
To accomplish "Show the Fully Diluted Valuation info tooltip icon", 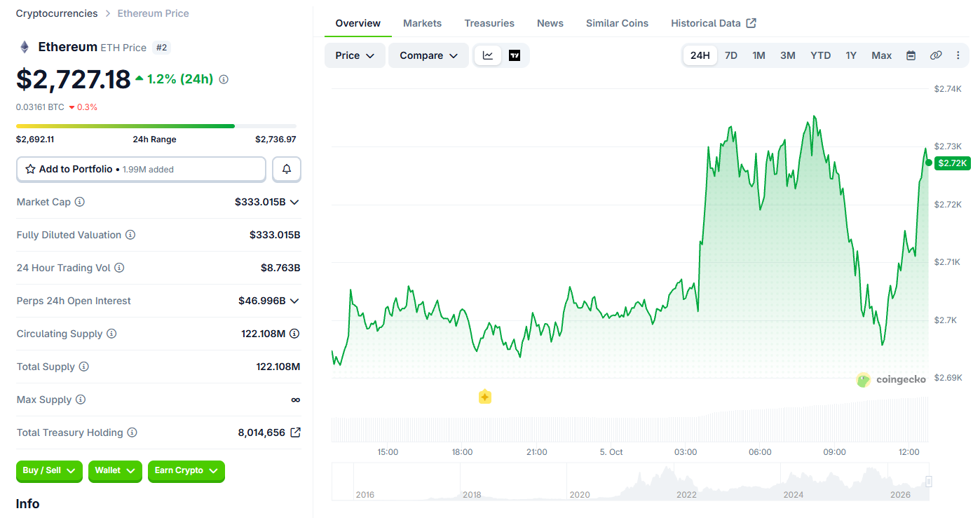I will coord(130,235).
